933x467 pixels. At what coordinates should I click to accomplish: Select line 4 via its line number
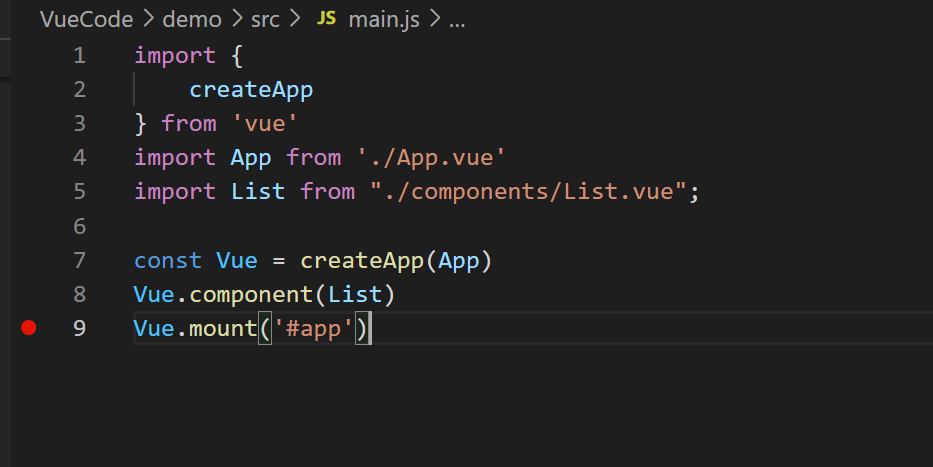(x=79, y=158)
